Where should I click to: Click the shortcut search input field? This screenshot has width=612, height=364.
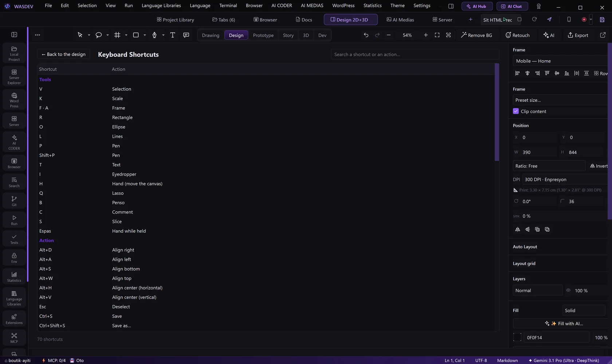point(415,54)
